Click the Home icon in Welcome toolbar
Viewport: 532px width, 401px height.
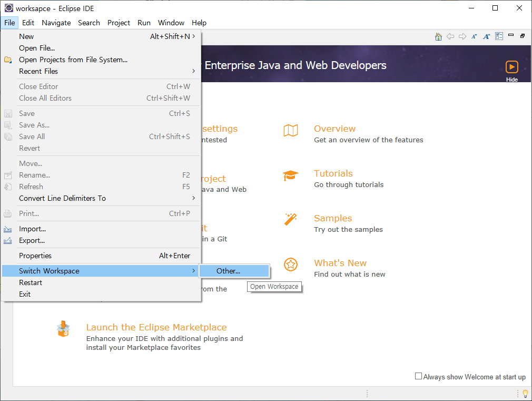tap(438, 36)
